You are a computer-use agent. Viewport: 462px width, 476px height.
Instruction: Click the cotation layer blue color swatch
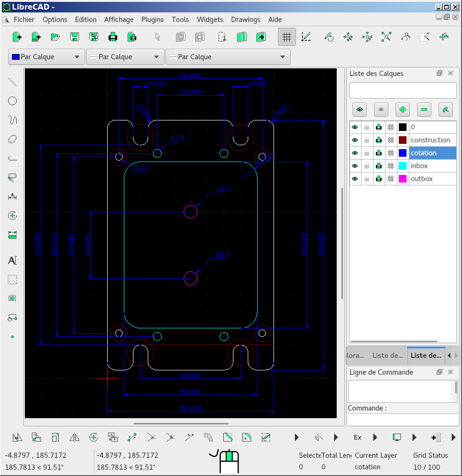click(403, 153)
